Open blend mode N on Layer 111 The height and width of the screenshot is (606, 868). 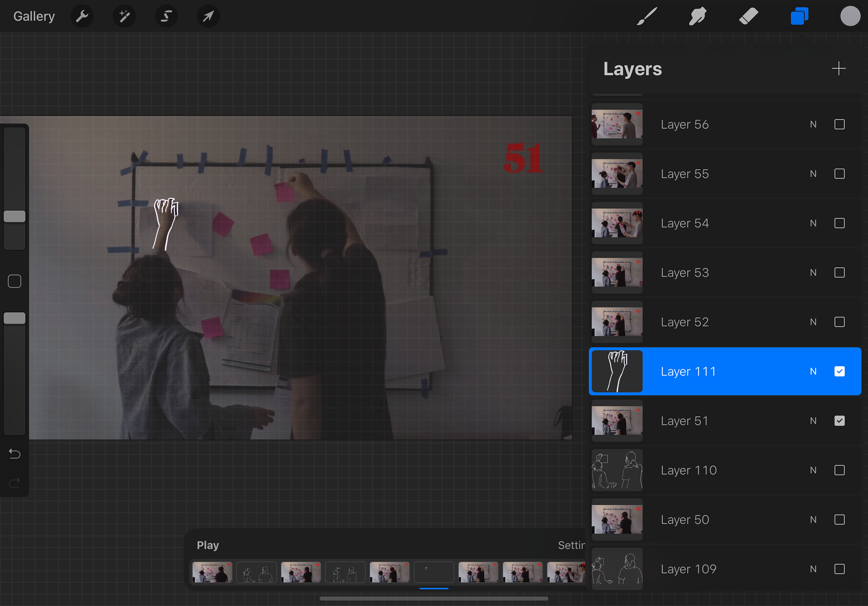tap(813, 371)
